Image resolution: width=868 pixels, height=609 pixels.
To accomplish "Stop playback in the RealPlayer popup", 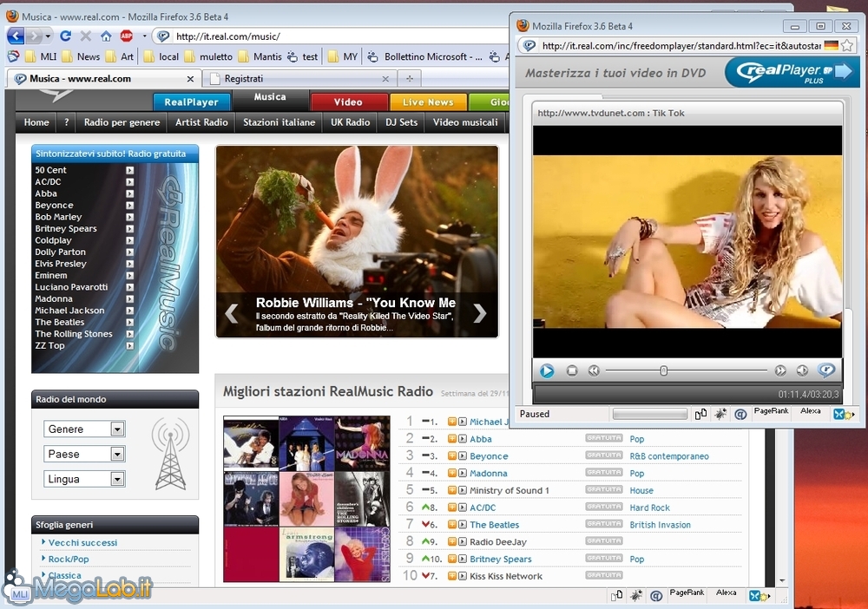I will (x=572, y=370).
